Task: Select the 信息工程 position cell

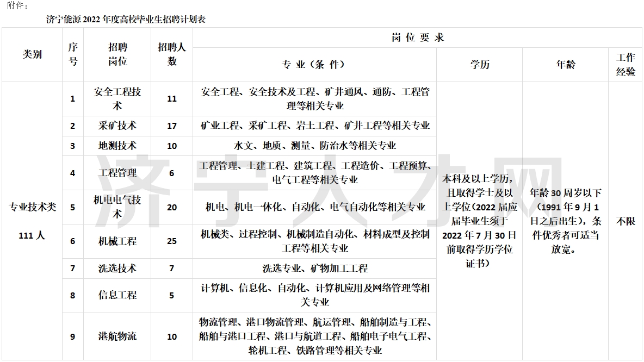Action: click(x=117, y=296)
